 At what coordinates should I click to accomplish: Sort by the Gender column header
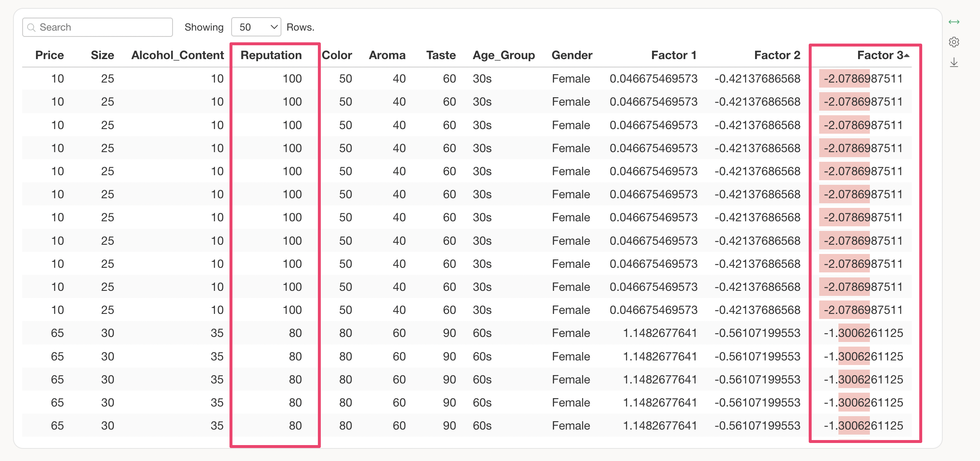[572, 55]
